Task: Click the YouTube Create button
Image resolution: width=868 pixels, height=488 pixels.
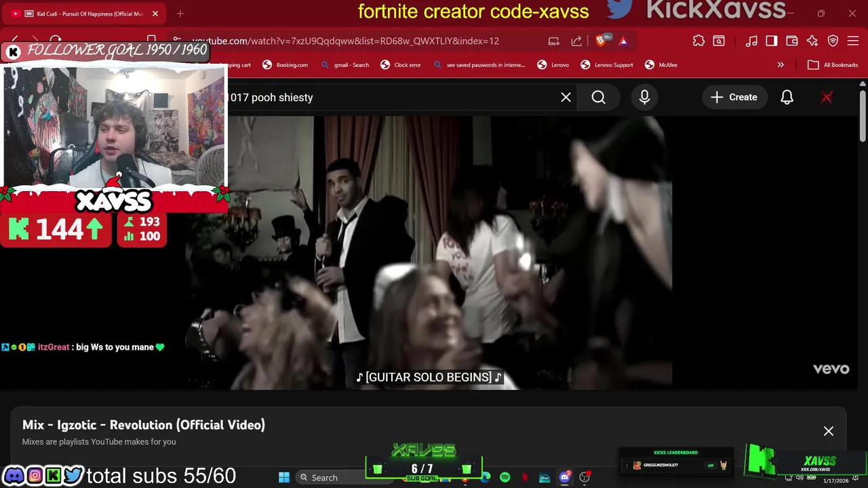Action: tap(734, 98)
